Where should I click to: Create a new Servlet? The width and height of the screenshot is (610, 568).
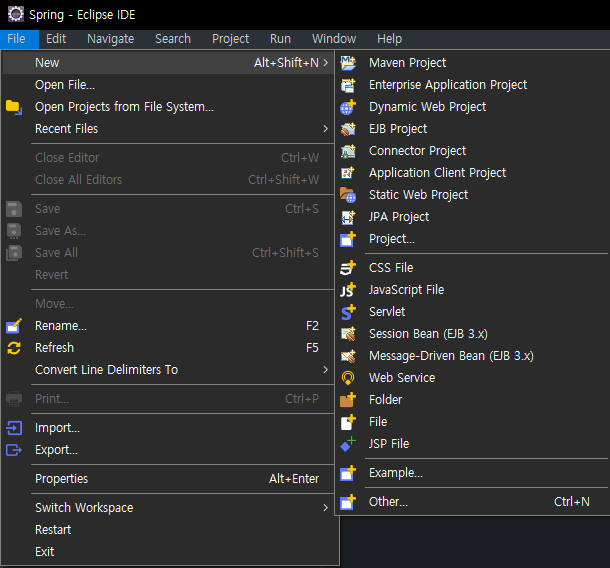pyautogui.click(x=473, y=312)
